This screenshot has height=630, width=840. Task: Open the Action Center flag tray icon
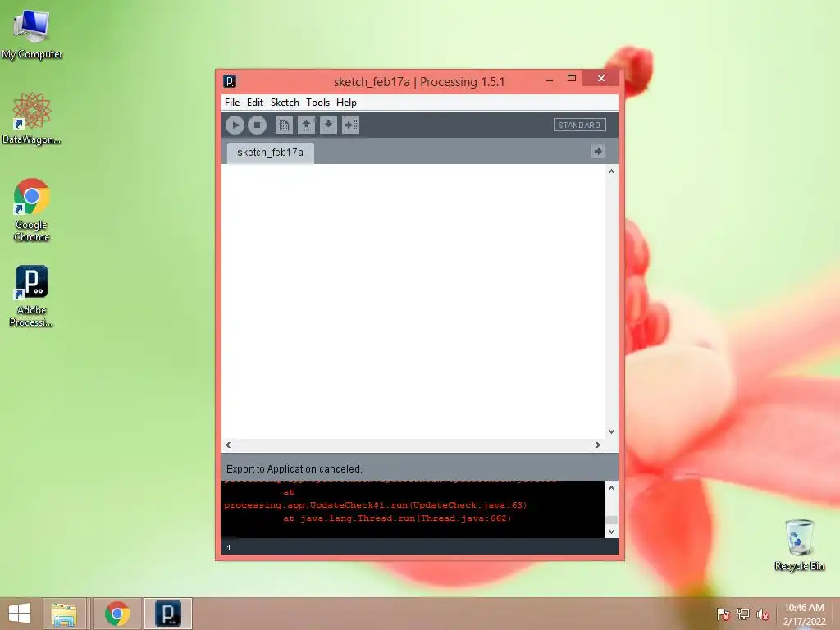pos(724,614)
